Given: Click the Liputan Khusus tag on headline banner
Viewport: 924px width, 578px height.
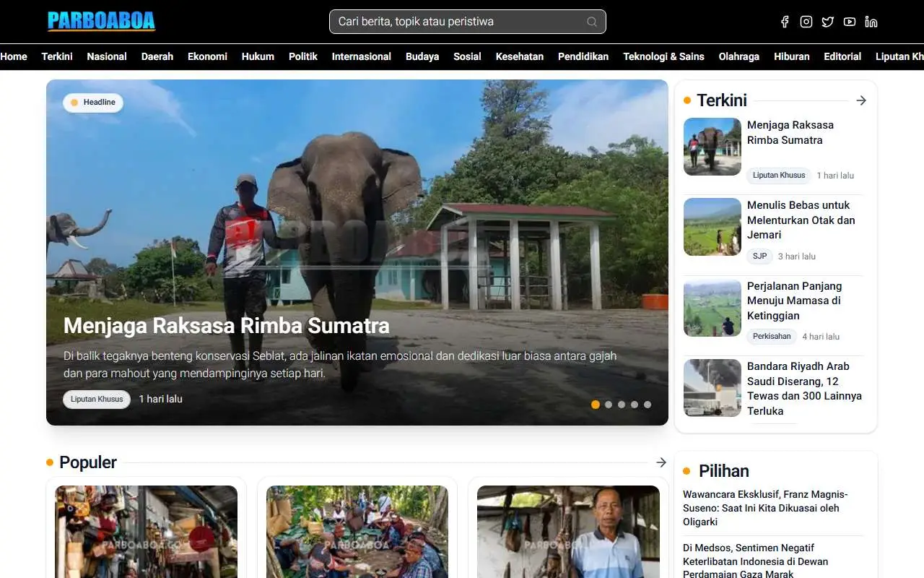Looking at the screenshot, I should pos(97,400).
